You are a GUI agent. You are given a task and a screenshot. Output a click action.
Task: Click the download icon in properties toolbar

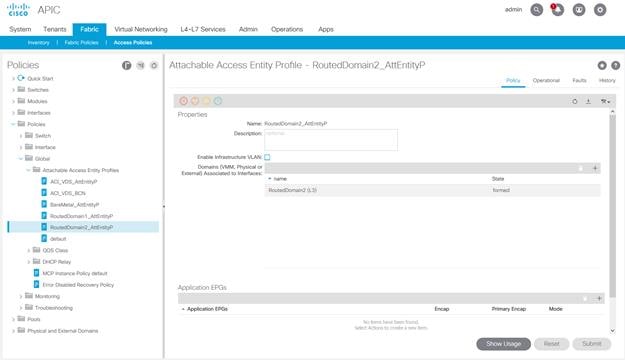tap(588, 102)
